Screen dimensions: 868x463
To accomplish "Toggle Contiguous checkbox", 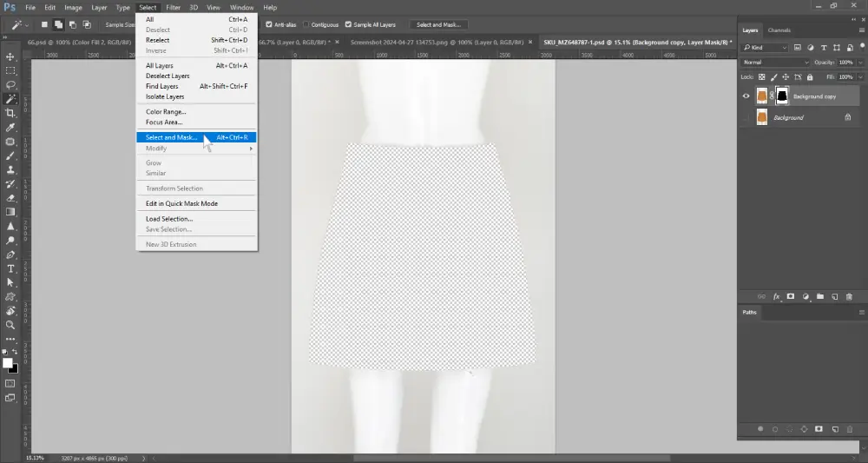I will pos(306,24).
